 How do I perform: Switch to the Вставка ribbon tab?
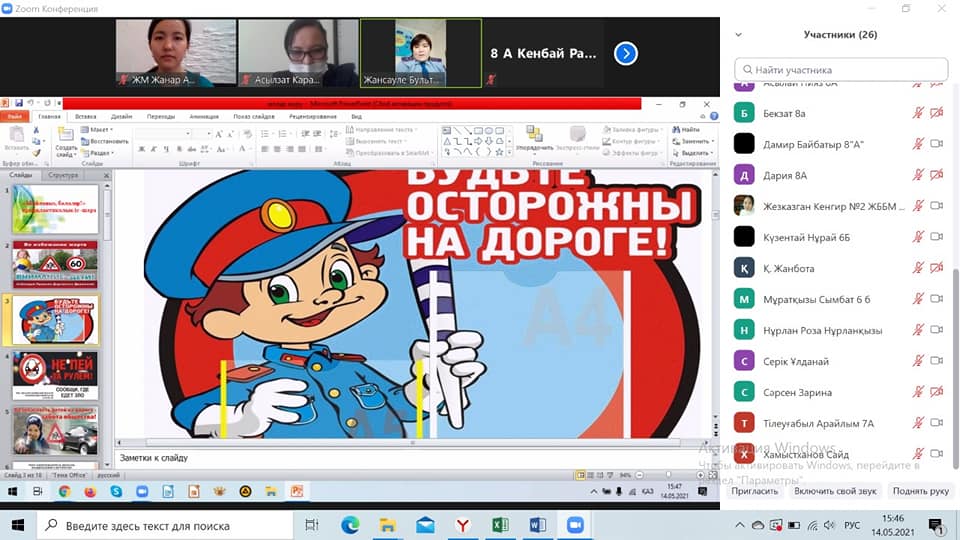(x=86, y=116)
